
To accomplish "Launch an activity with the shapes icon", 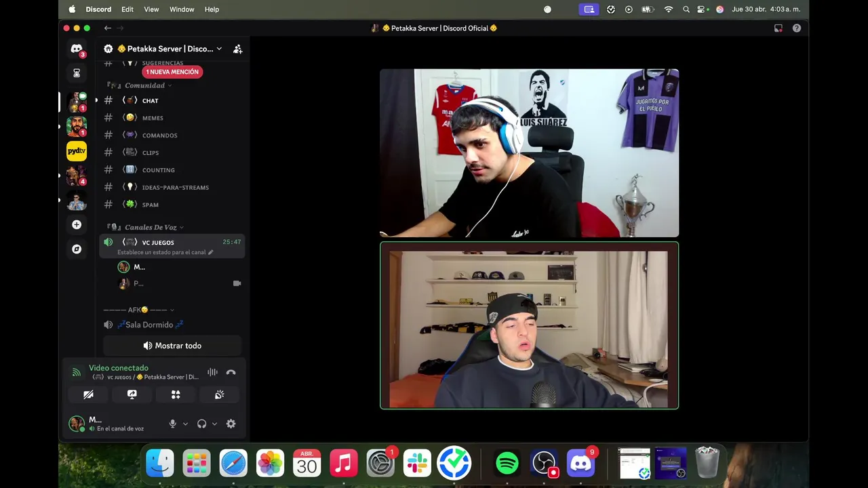I will coord(176,394).
